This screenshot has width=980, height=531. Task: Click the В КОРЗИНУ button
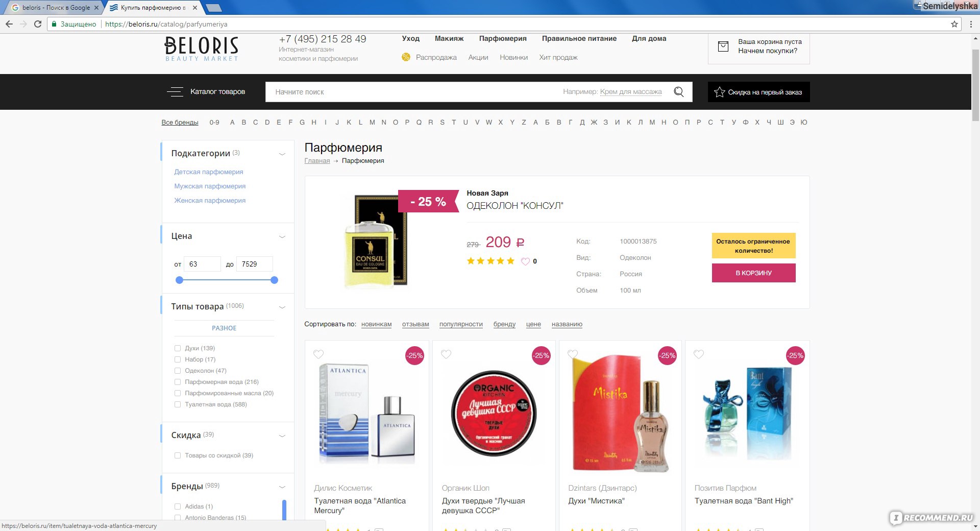click(753, 273)
